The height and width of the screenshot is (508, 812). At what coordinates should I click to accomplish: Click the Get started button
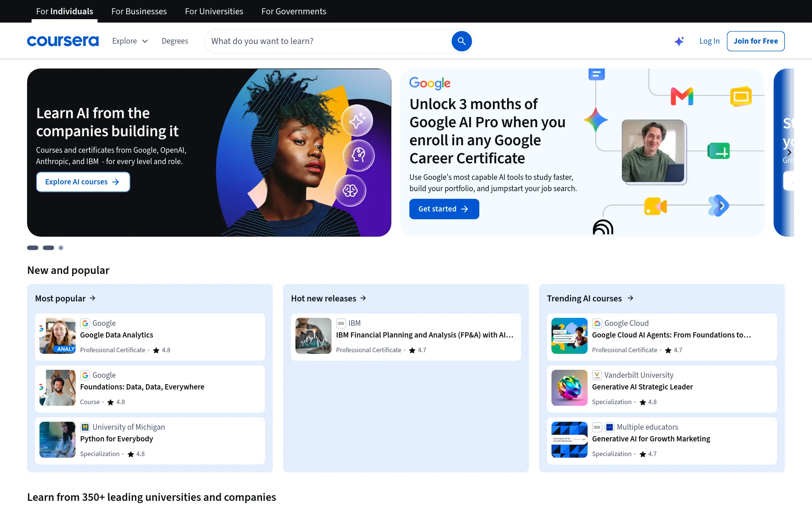click(444, 209)
